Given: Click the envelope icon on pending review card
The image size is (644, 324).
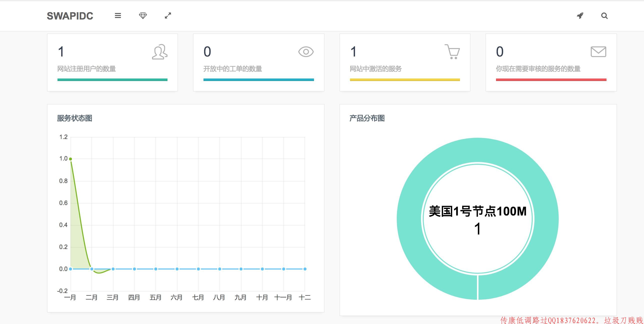Looking at the screenshot, I should 598,52.
